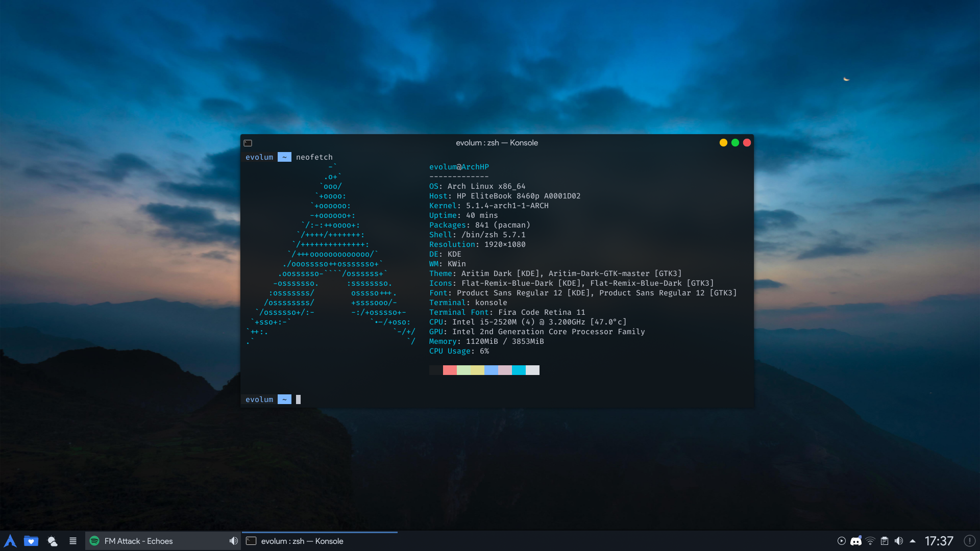
Task: Expand hidden system tray icons arrow
Action: [913, 541]
